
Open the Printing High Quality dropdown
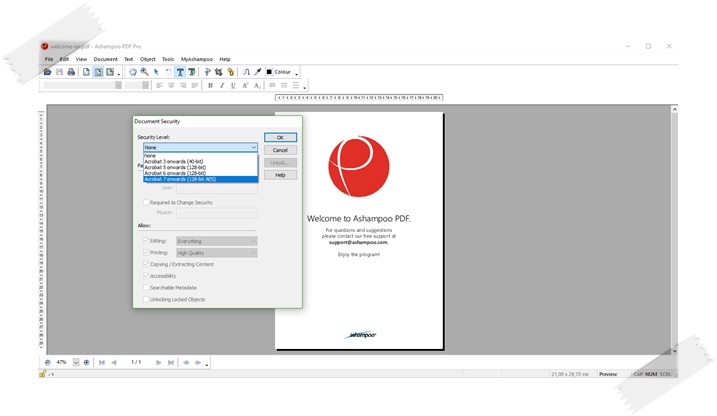[x=217, y=253]
